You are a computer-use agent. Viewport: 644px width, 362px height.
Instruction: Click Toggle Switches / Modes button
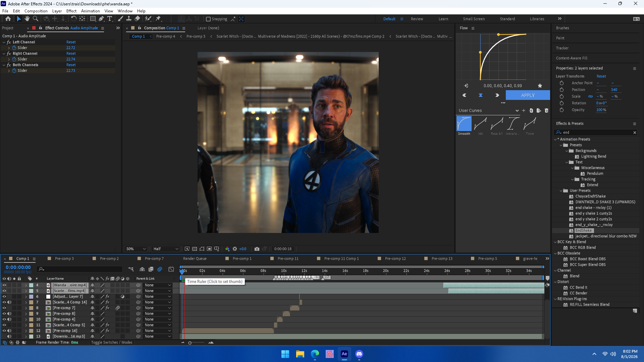(112, 343)
